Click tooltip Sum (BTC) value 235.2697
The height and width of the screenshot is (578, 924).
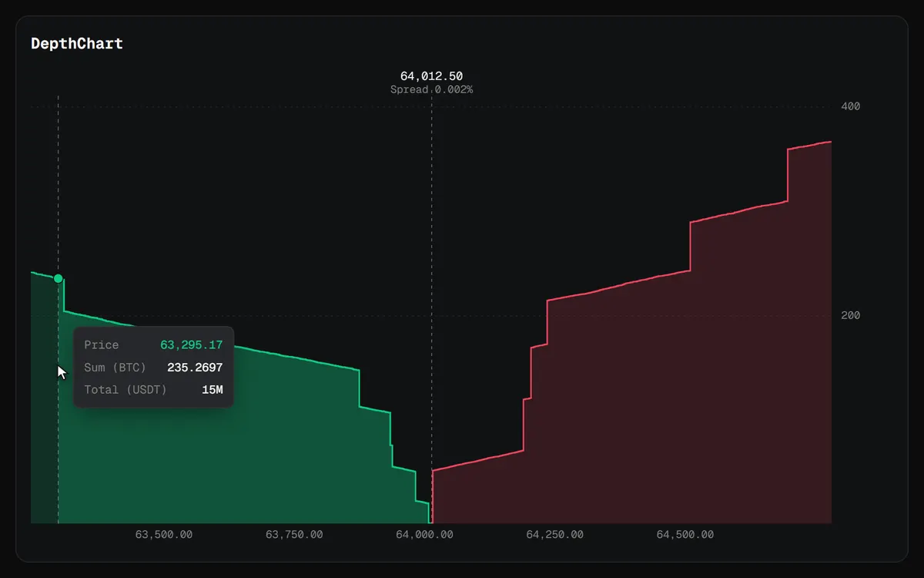pyautogui.click(x=195, y=368)
